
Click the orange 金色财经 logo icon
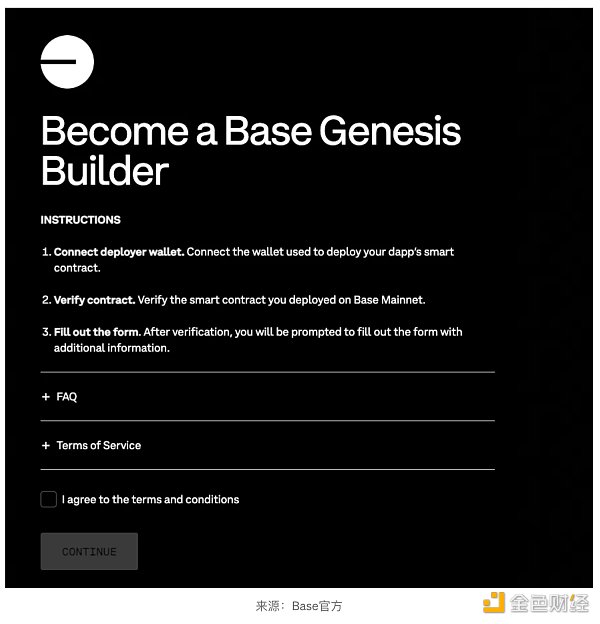click(x=493, y=602)
